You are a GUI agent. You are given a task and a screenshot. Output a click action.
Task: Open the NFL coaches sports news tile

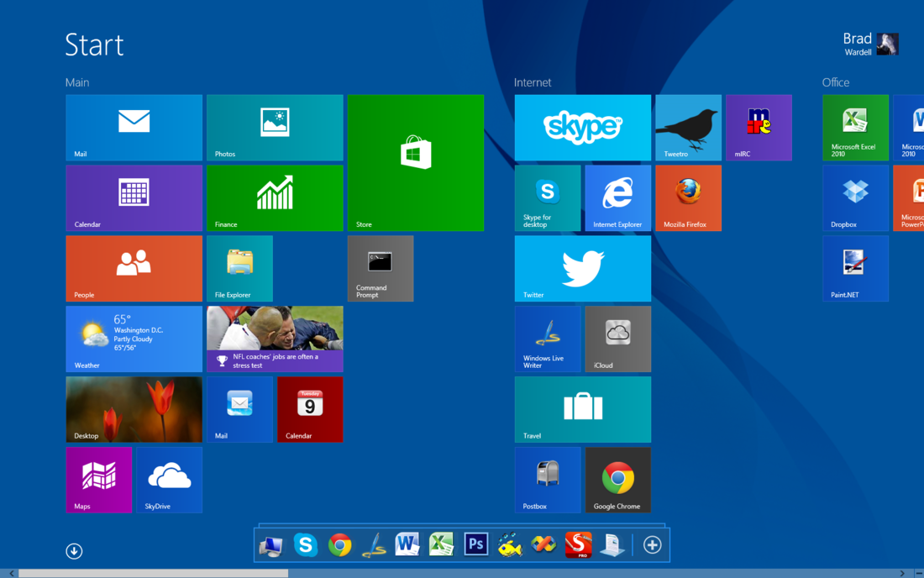tap(275, 339)
